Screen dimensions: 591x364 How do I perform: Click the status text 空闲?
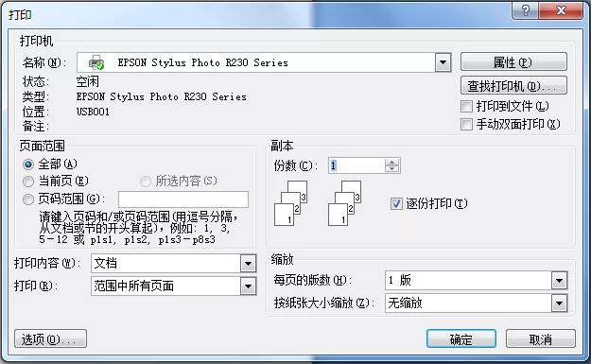click(x=87, y=81)
